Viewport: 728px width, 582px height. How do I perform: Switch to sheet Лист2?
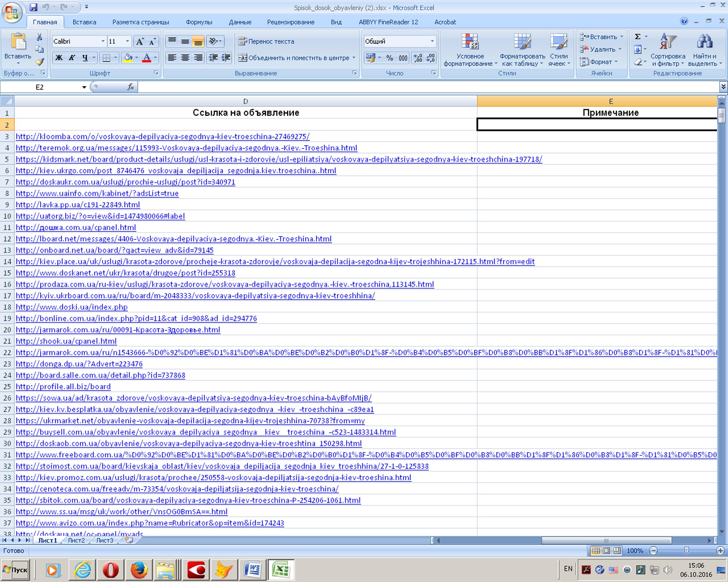point(76,540)
